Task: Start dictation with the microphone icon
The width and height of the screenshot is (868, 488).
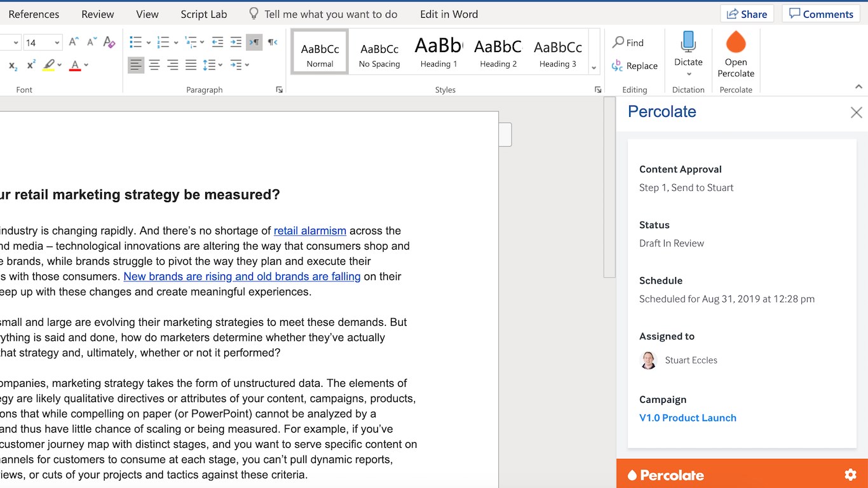Action: [x=688, y=42]
